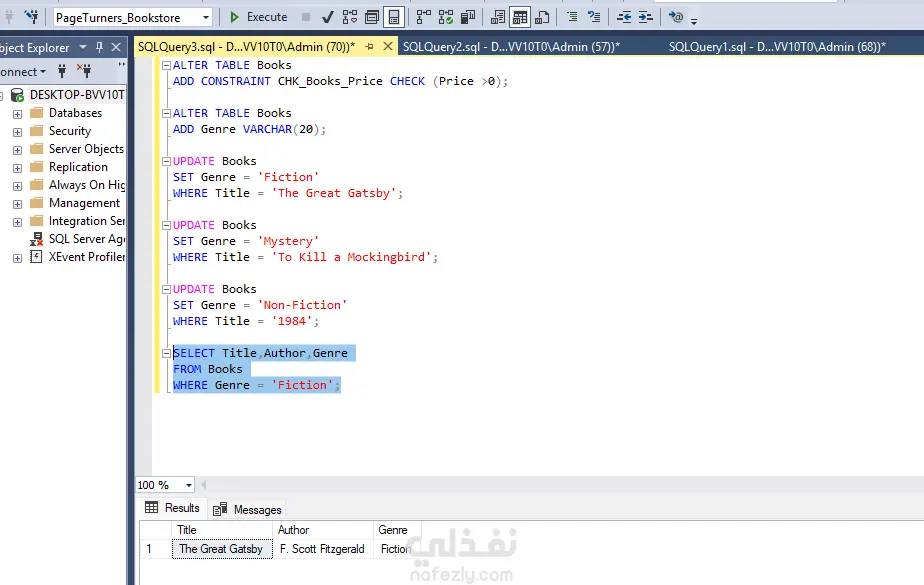Image resolution: width=924 pixels, height=585 pixels.
Task: Open the Object Explorer window position menu arrow
Action: [x=82, y=47]
